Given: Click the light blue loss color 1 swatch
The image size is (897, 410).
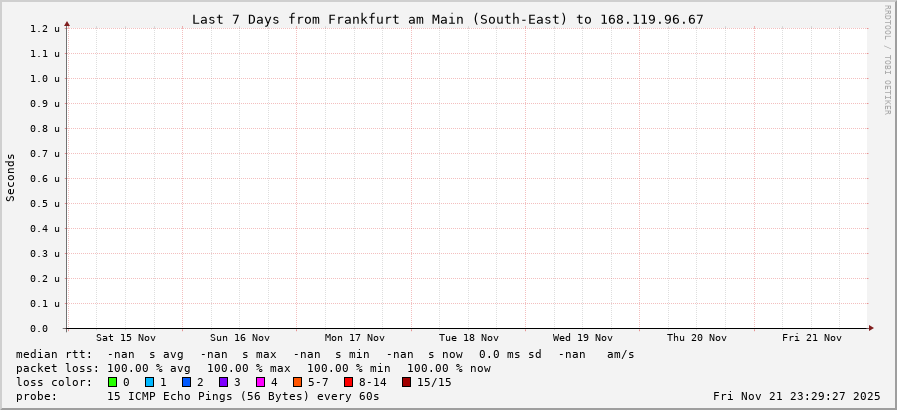Looking at the screenshot, I should [149, 382].
